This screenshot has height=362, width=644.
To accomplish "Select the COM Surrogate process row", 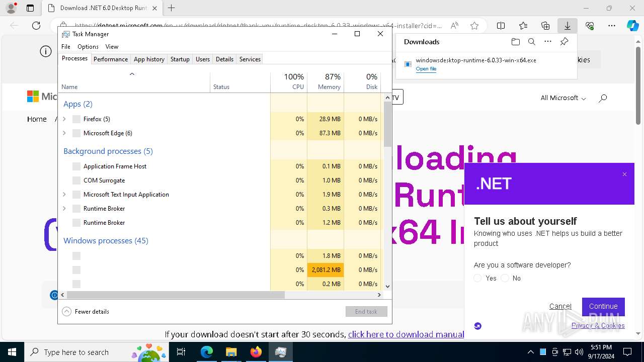I will (164, 180).
